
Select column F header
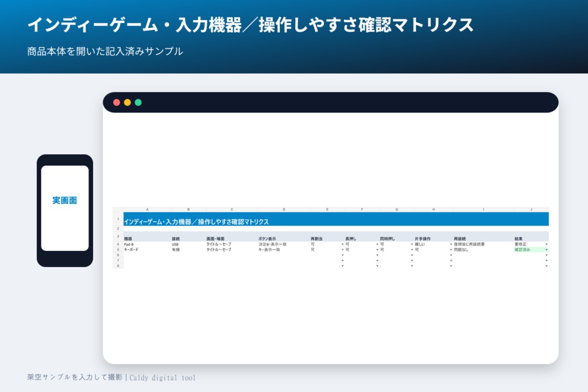coord(362,209)
